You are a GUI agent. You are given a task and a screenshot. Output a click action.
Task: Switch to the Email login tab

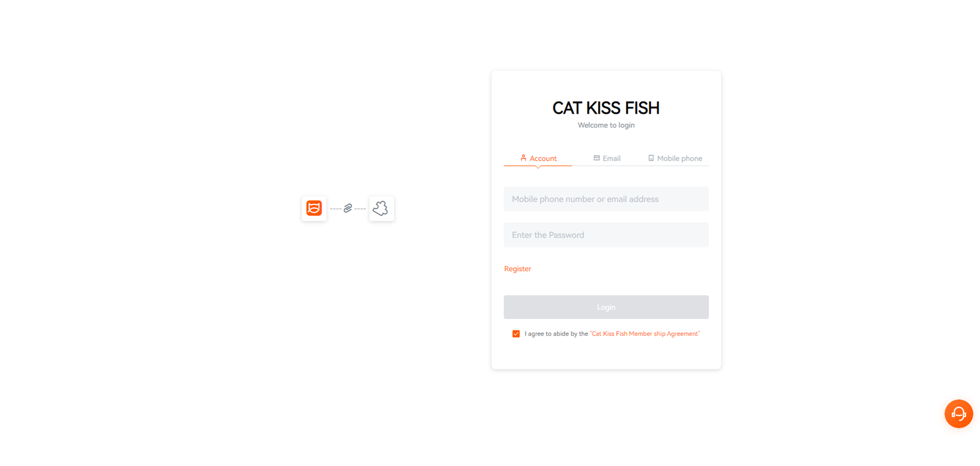coord(611,158)
